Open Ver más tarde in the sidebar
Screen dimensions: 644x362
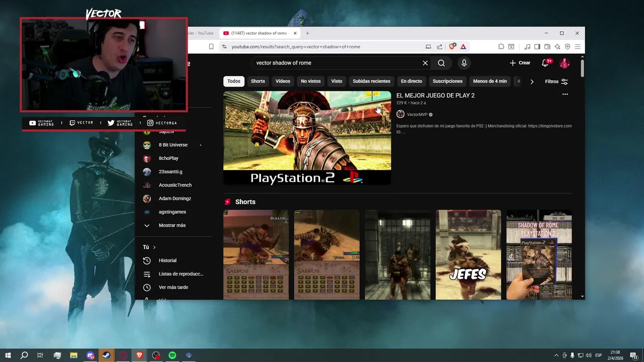coord(173,287)
